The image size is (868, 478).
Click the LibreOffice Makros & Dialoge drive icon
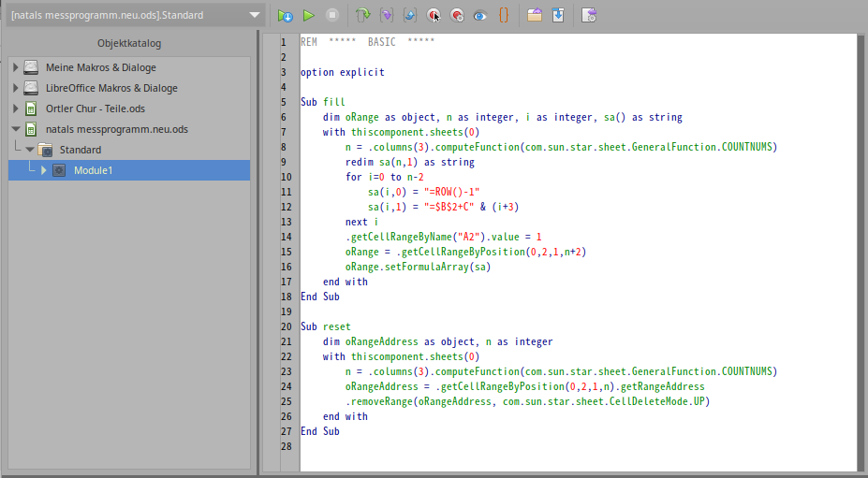[31, 88]
